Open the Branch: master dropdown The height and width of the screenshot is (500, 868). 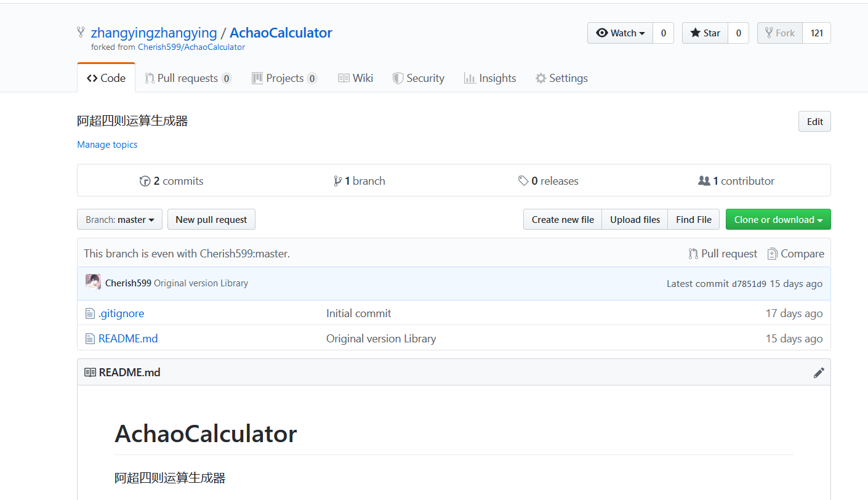coord(119,219)
